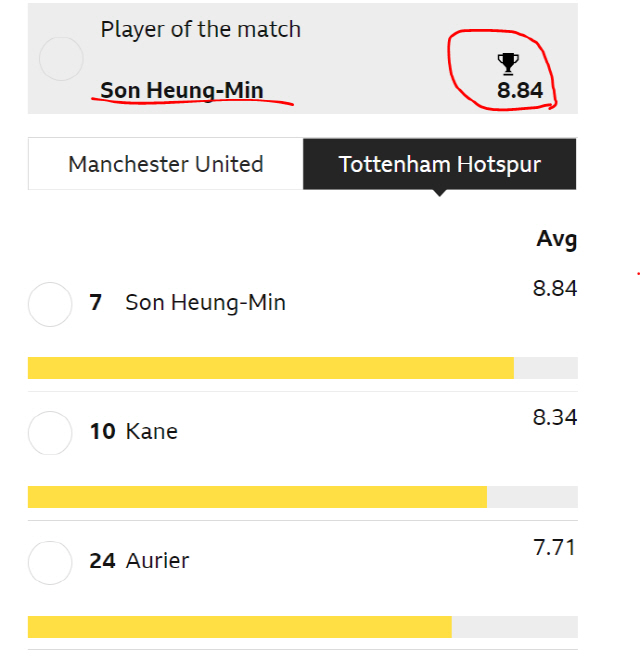Click the player of the match avatar circle
Image resolution: width=640 pixels, height=656 pixels.
[x=61, y=59]
